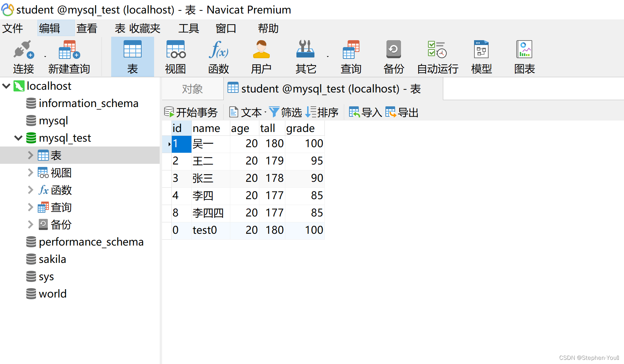
Task: Toggle 文本 view mode in data grid
Action: pyautogui.click(x=246, y=112)
